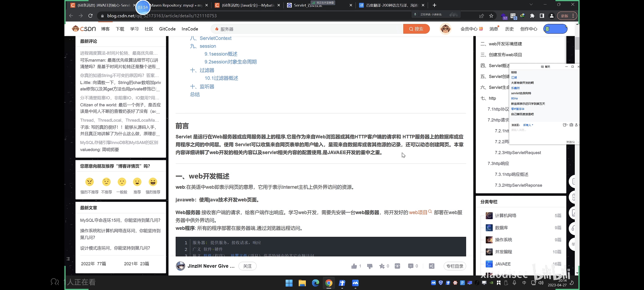
Task: Open the 下载 menu in CSDN header
Action: [x=120, y=29]
